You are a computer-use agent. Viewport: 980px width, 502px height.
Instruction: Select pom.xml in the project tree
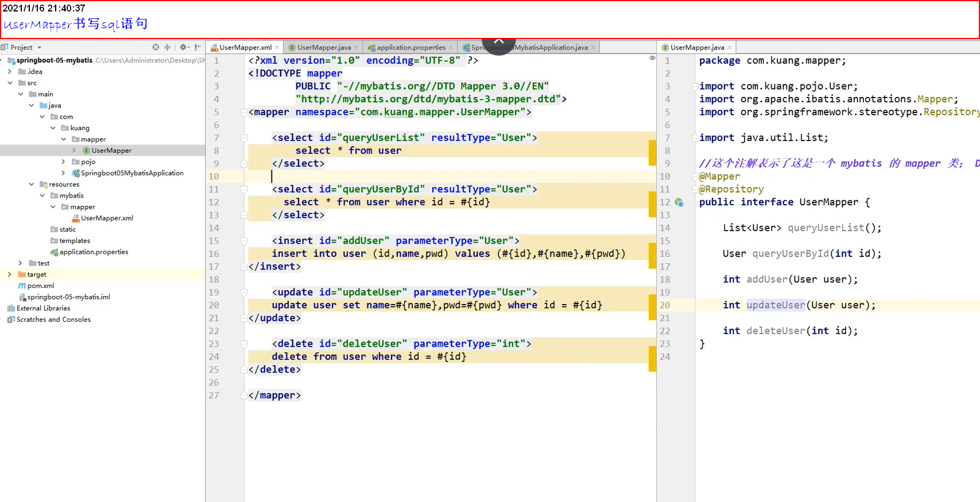click(41, 286)
